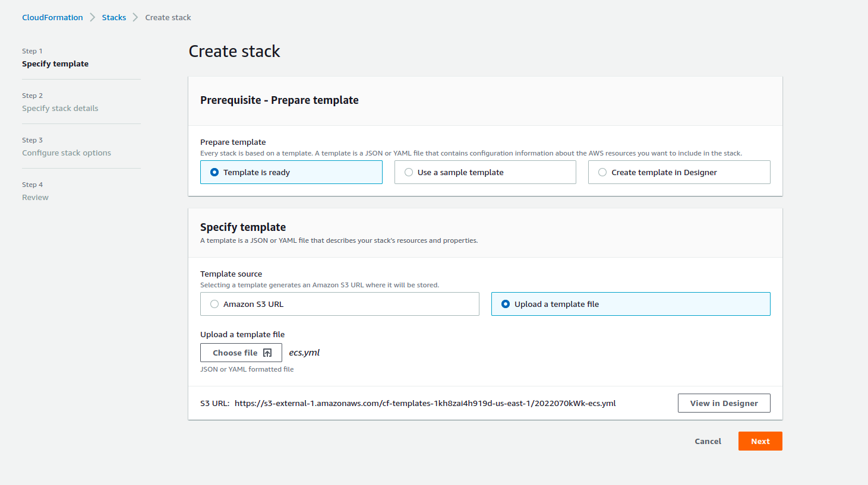Click Step 3 Configure stack options

[x=66, y=153]
